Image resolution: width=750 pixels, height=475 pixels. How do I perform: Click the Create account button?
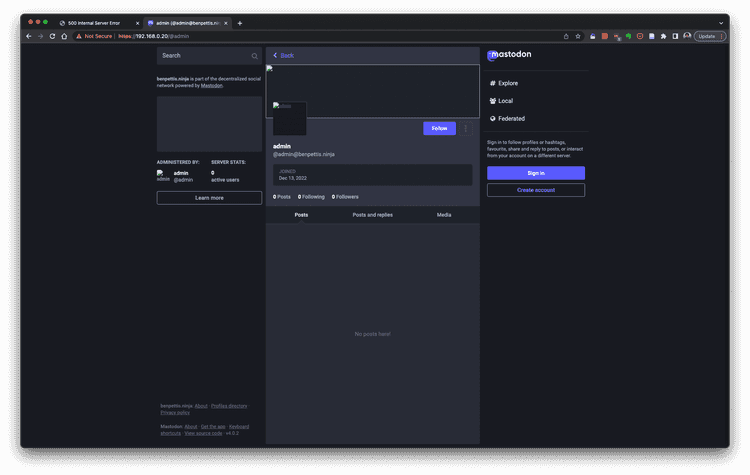536,190
